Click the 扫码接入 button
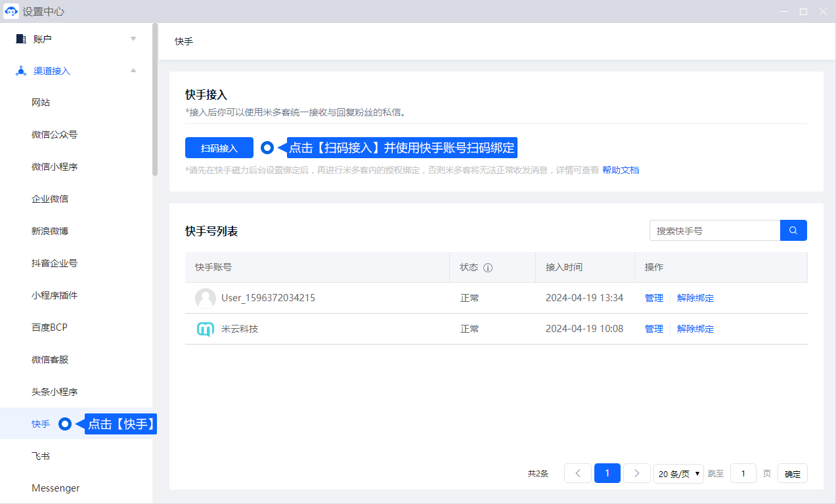The height and width of the screenshot is (504, 836). pos(219,148)
